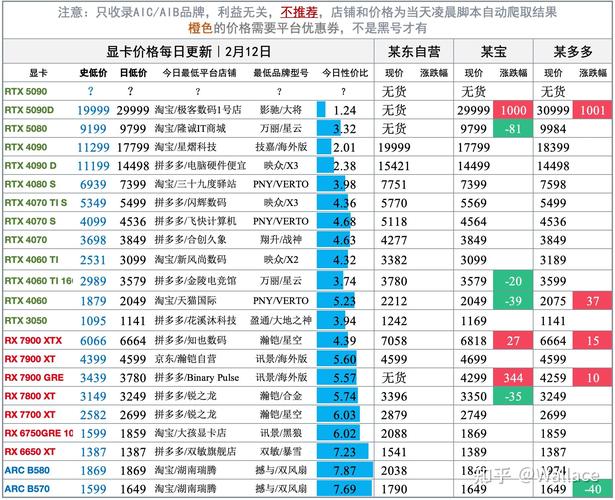Click the red '37' change cell for RTX 4060
This screenshot has height=500, width=615.
tap(592, 301)
